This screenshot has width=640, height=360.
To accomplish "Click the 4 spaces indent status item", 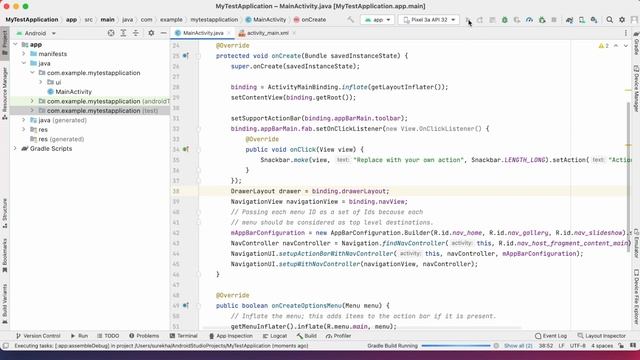I will pyautogui.click(x=602, y=346).
